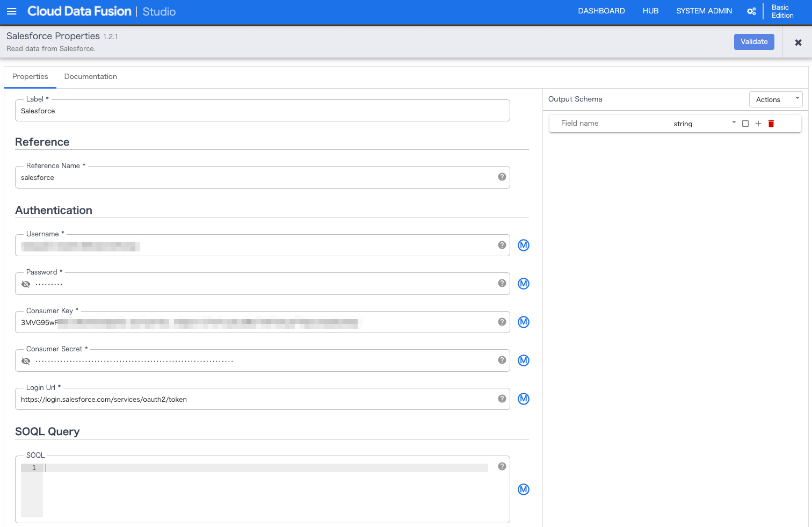Add a new output schema field with plus icon

[758, 123]
